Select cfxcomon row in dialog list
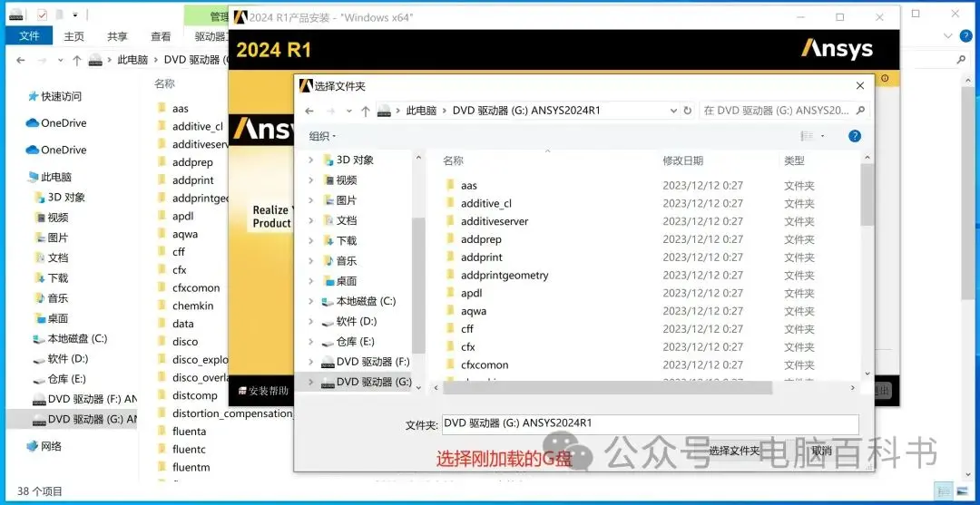Image resolution: width=980 pixels, height=505 pixels. coord(650,364)
